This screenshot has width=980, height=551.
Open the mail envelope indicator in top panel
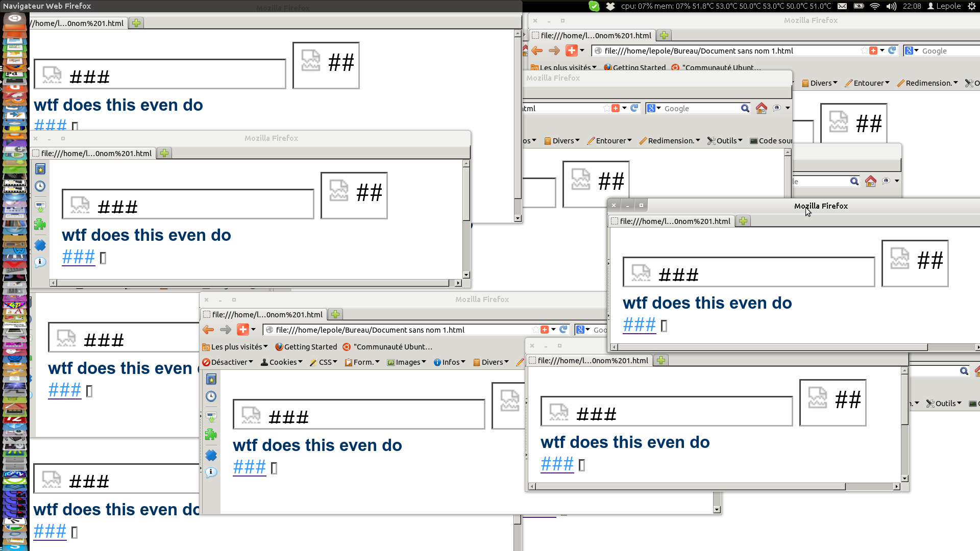842,6
